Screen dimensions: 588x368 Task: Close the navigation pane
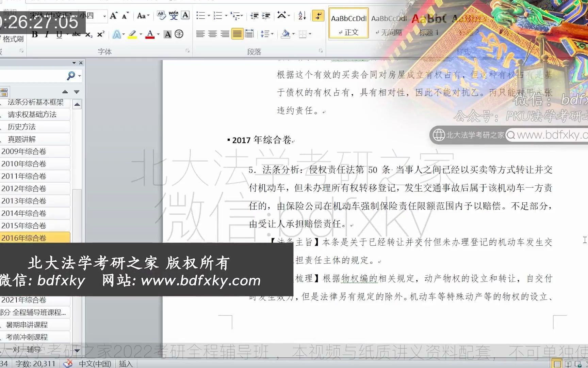(x=81, y=63)
